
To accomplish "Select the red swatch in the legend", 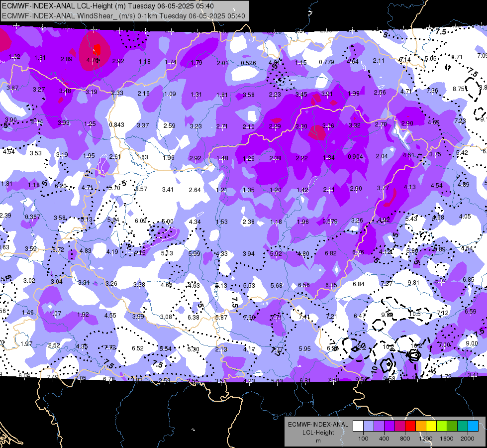I will (410, 426).
